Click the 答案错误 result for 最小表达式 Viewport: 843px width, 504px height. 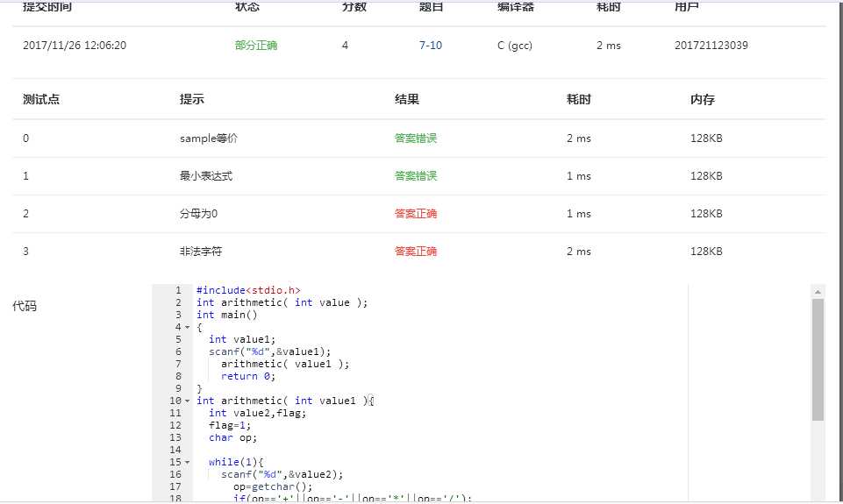coord(416,176)
